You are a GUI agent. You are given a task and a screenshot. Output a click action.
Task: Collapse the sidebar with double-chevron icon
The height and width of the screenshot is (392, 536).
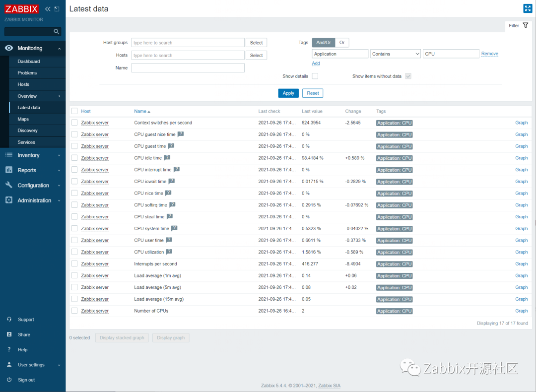tap(48, 9)
